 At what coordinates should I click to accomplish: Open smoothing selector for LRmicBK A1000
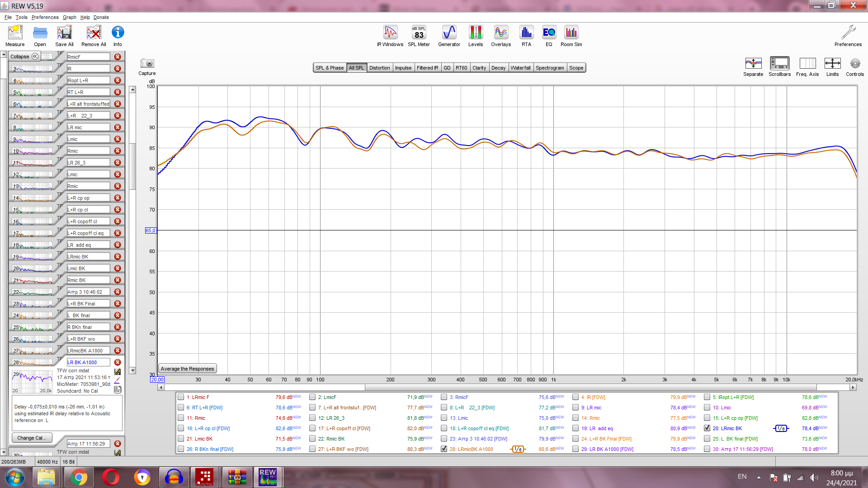[x=518, y=449]
